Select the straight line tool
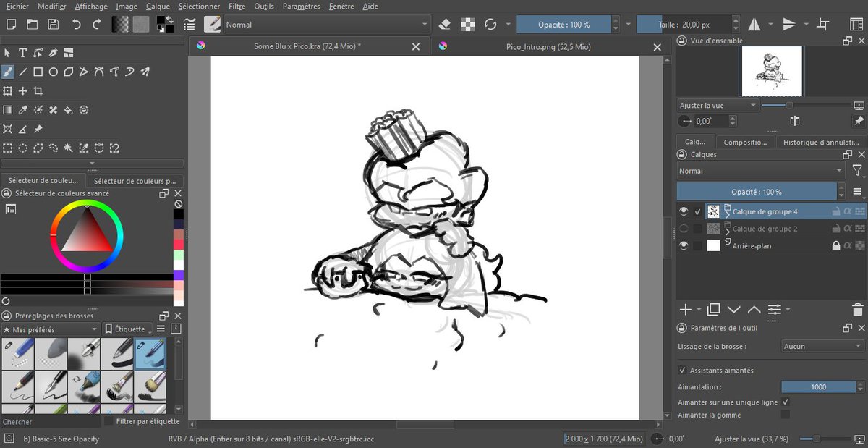This screenshot has width=868, height=448. pyautogui.click(x=23, y=72)
